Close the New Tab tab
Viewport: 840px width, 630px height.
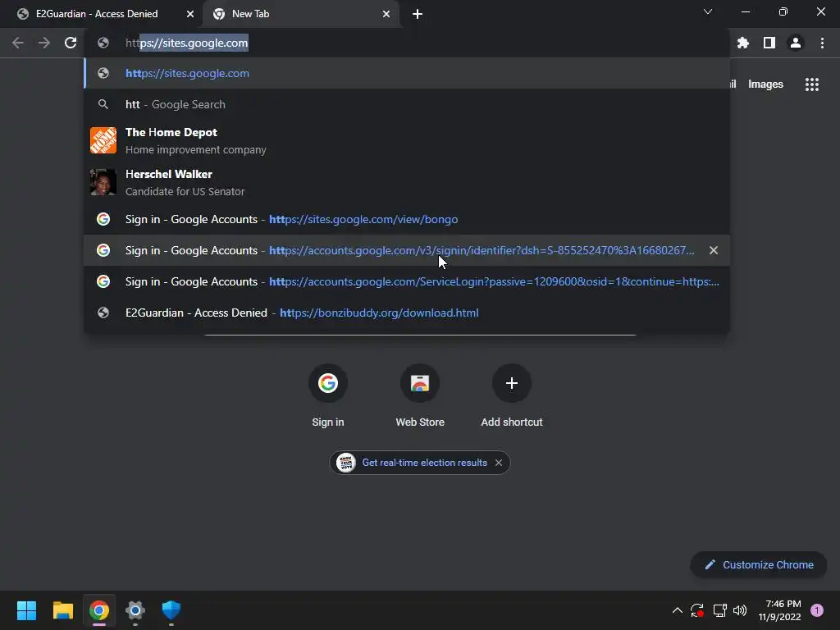386,14
